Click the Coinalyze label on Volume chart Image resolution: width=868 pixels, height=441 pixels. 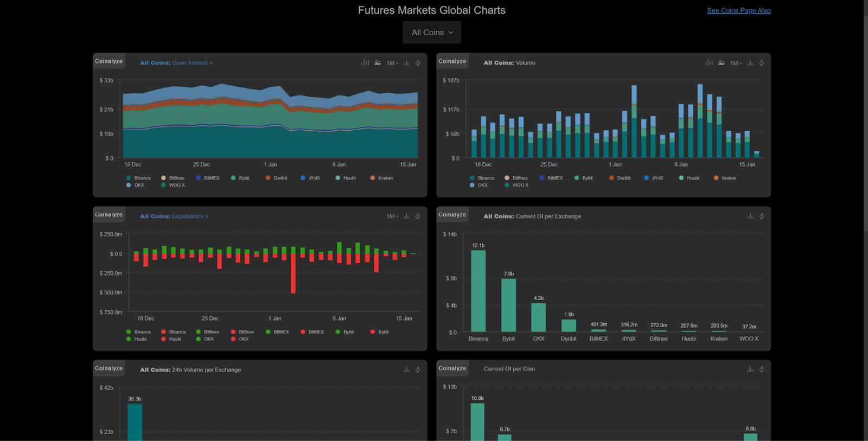(x=452, y=61)
